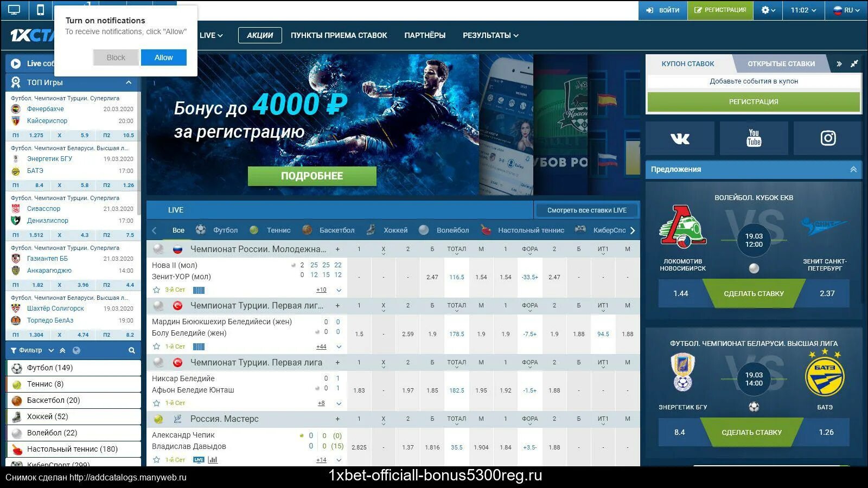
Task: Open Баскетбол (20) category
Action: [73, 400]
